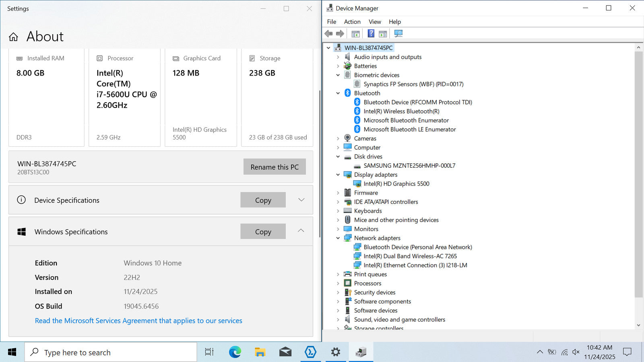The height and width of the screenshot is (362, 644).
Task: Click Device Manager's scrollbar down arrow
Action: pyautogui.click(x=638, y=325)
